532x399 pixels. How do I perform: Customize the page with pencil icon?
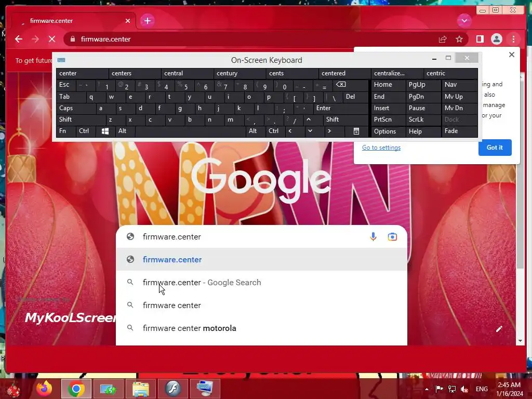[499, 329]
